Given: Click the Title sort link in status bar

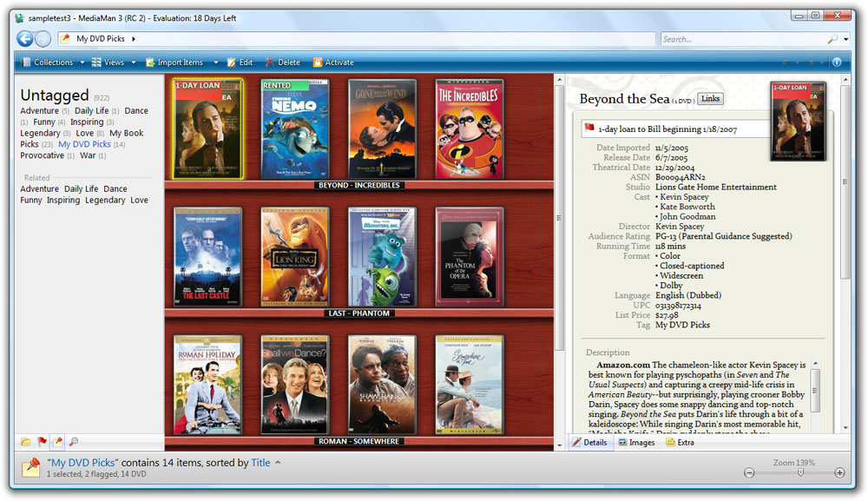Looking at the screenshot, I should [260, 463].
